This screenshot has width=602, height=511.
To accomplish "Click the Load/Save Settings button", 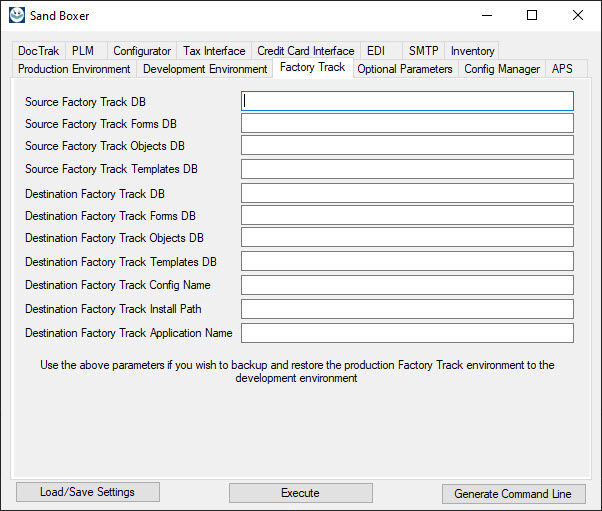I will [x=88, y=492].
